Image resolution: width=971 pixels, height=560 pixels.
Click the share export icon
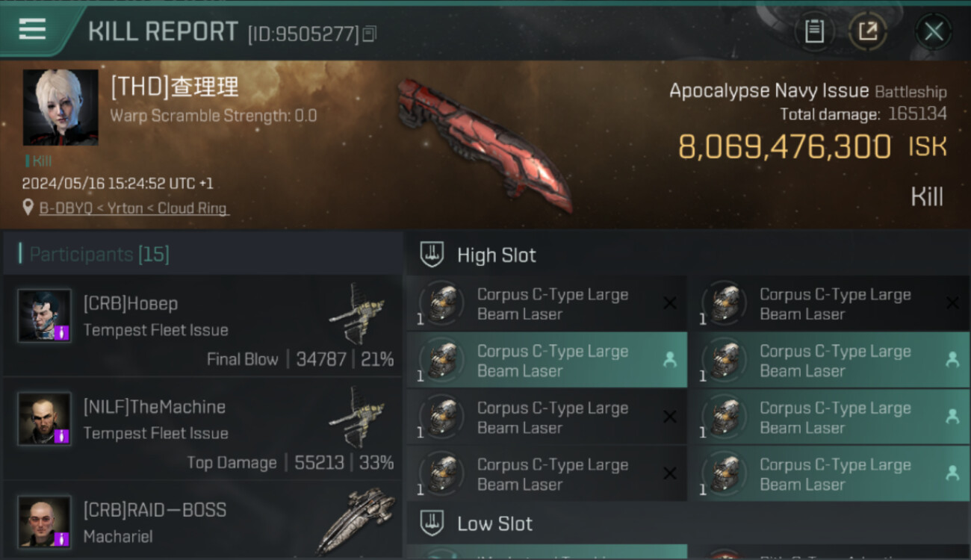click(867, 31)
